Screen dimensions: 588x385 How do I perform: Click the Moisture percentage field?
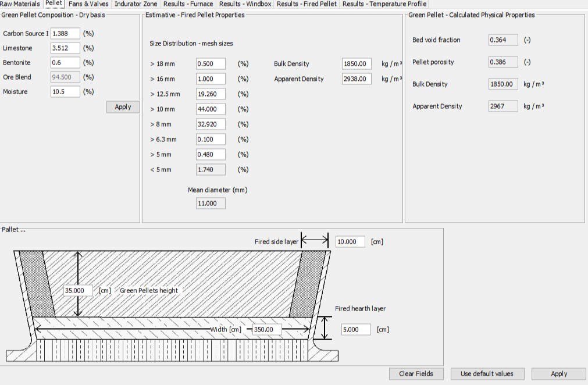click(x=65, y=92)
